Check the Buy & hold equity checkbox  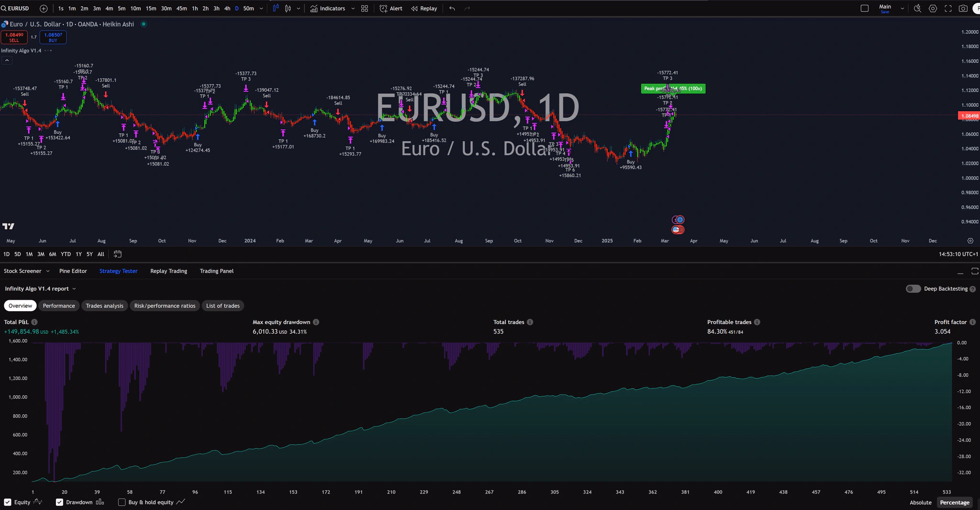122,502
